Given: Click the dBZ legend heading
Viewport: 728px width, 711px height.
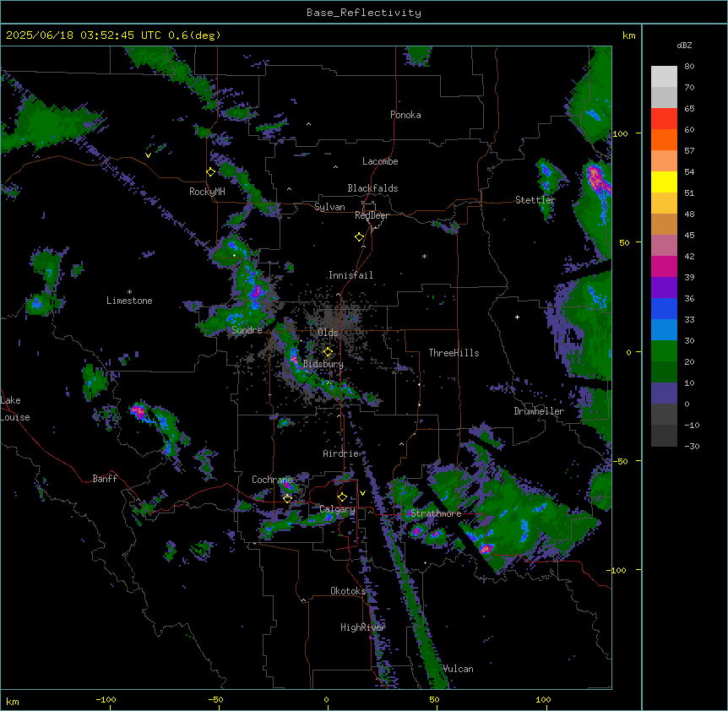Looking at the screenshot, I should (684, 46).
